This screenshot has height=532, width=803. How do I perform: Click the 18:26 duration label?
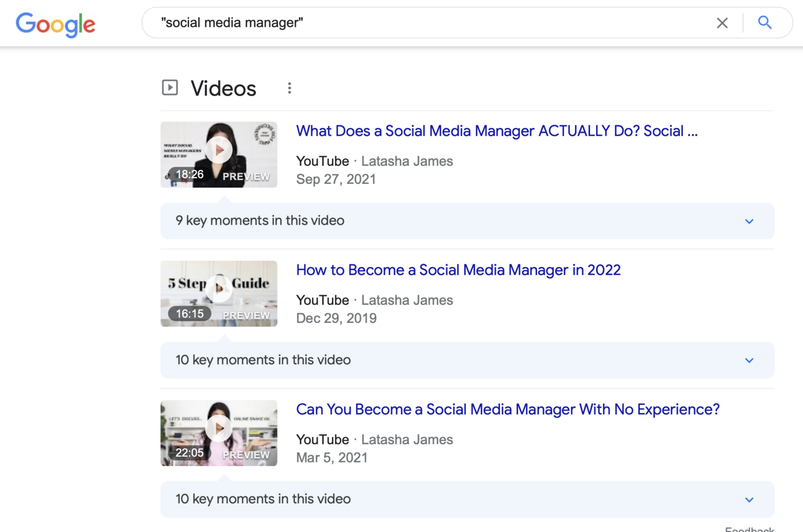click(x=189, y=174)
